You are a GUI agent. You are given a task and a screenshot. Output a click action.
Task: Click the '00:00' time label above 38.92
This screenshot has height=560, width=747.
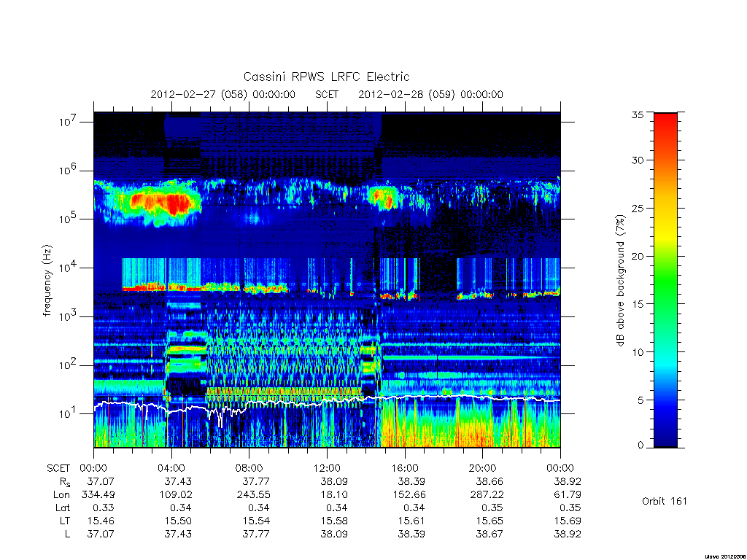(x=560, y=469)
